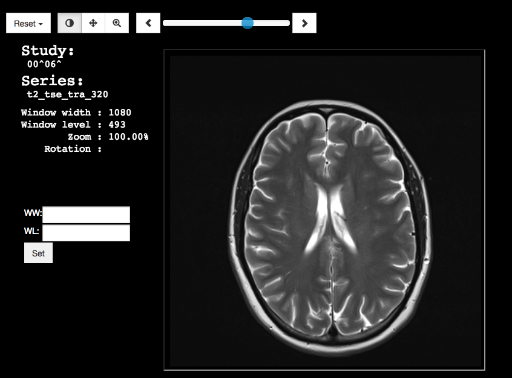Click the WL input field
This screenshot has width=512, height=378.
(86, 233)
